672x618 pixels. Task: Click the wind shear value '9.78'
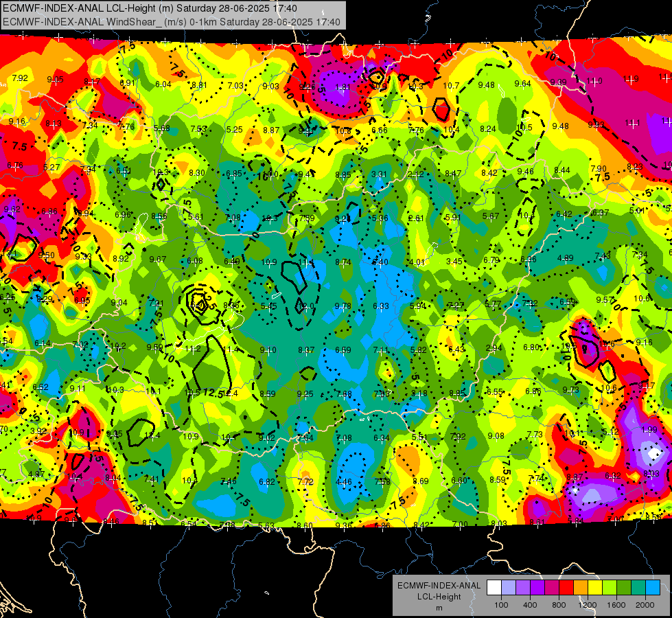343,306
